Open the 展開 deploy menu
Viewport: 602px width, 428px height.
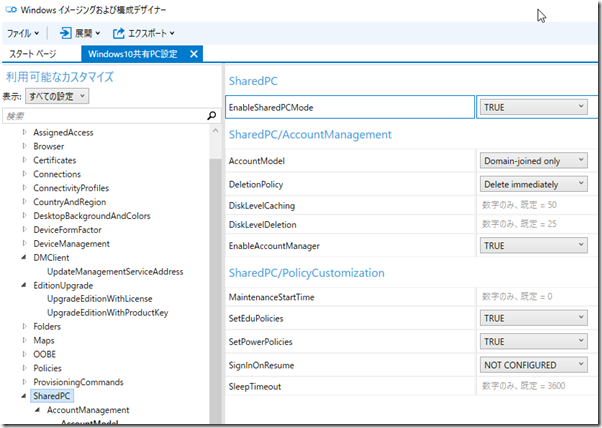point(80,33)
